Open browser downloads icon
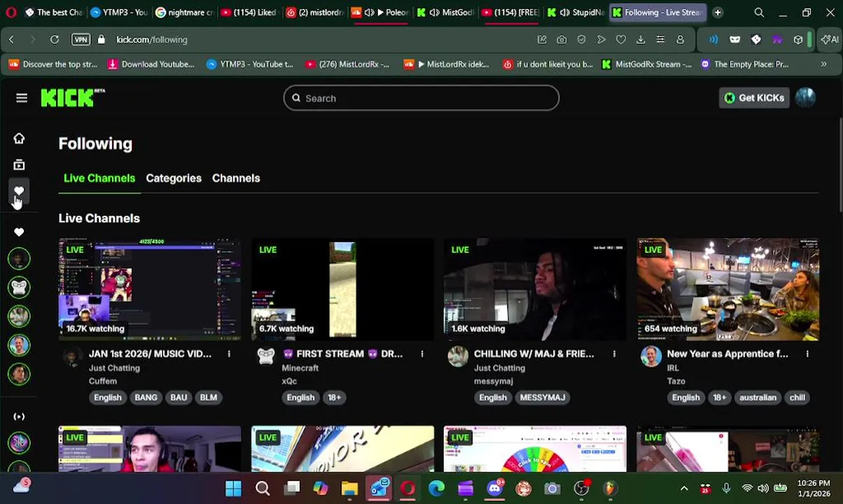843x504 pixels. tap(641, 40)
